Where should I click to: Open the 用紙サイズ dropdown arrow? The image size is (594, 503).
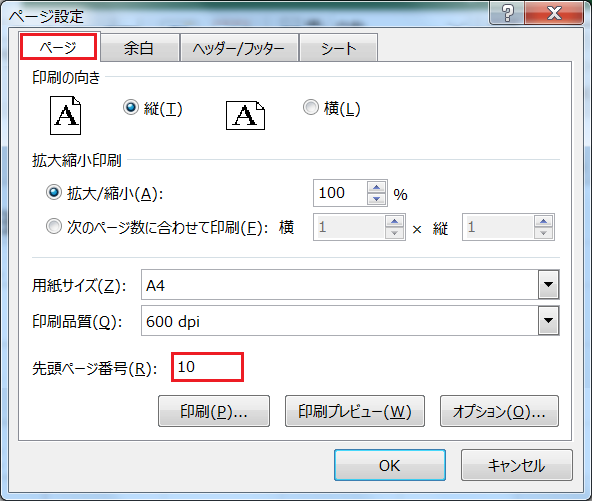click(x=548, y=284)
